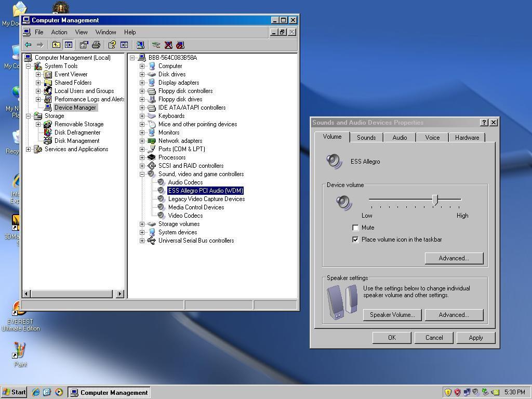Expand Services and Applications node
Image resolution: width=532 pixels, height=399 pixels.
pyautogui.click(x=28, y=149)
